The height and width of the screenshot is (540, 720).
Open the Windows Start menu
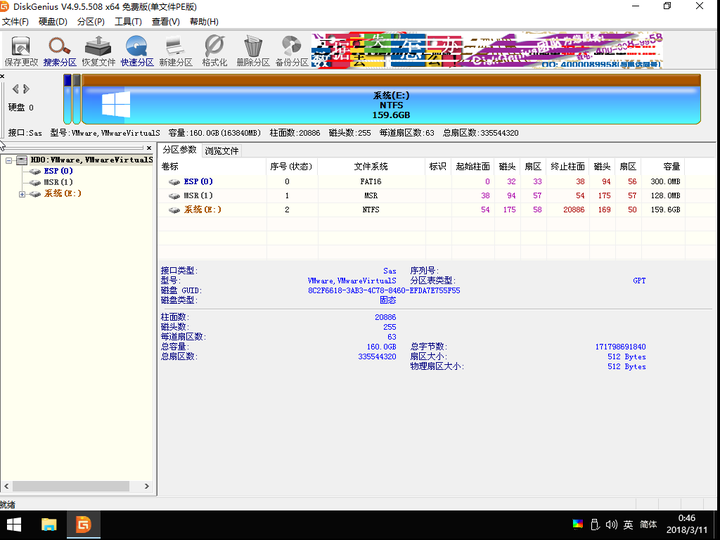coord(14,525)
